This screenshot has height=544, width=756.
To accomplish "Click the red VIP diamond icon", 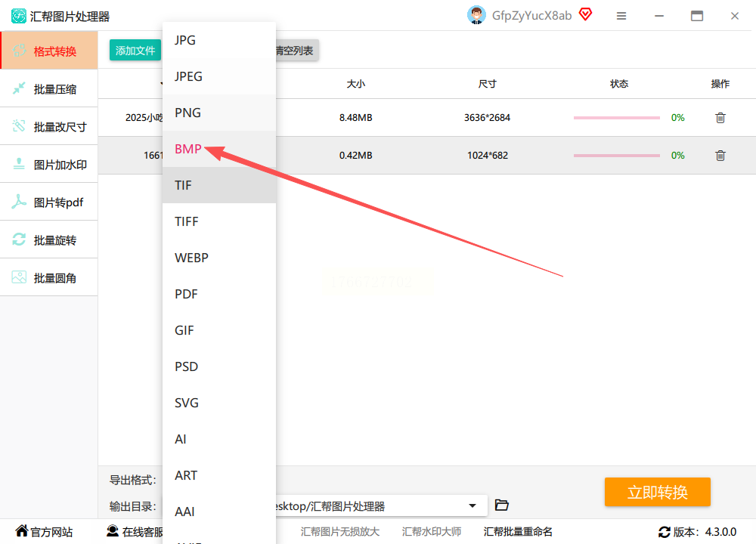I will pos(585,14).
